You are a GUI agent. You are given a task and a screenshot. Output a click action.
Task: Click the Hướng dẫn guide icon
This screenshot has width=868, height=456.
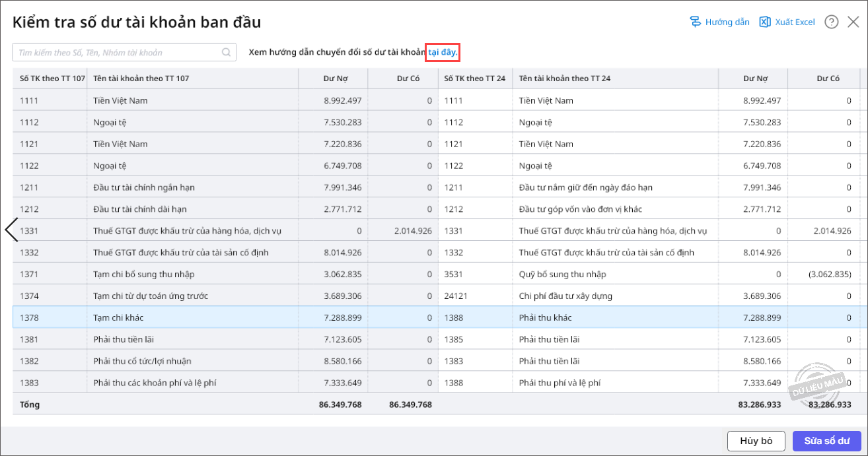pos(695,22)
